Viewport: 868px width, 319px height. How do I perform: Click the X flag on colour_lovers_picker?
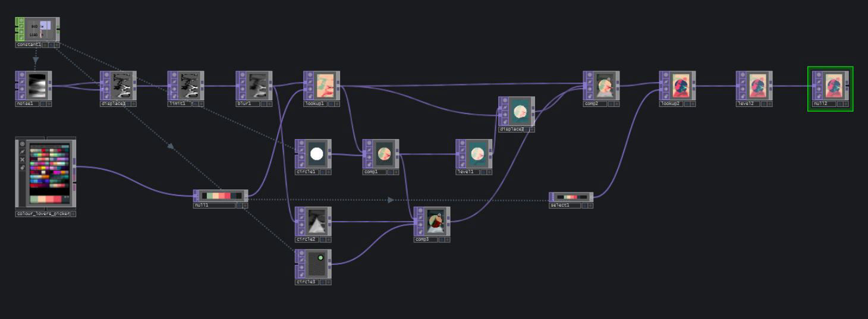point(23,160)
